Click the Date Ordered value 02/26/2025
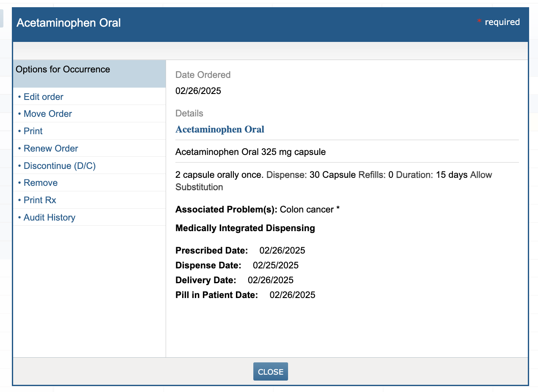 click(198, 91)
